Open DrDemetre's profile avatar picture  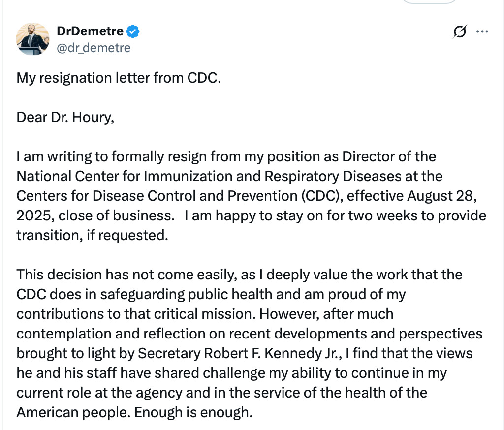(33, 39)
